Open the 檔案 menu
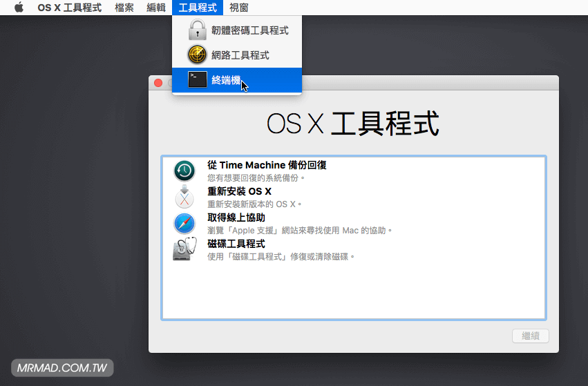The width and height of the screenshot is (588, 386). click(x=124, y=8)
